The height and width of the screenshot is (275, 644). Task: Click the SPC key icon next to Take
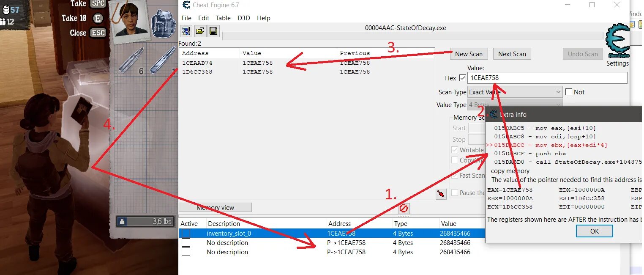[98, 4]
